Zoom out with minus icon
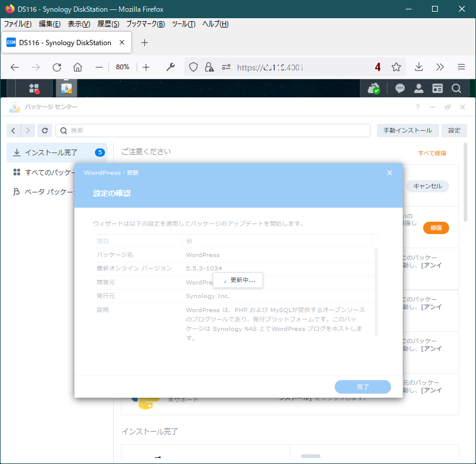The image size is (476, 464). tap(99, 67)
